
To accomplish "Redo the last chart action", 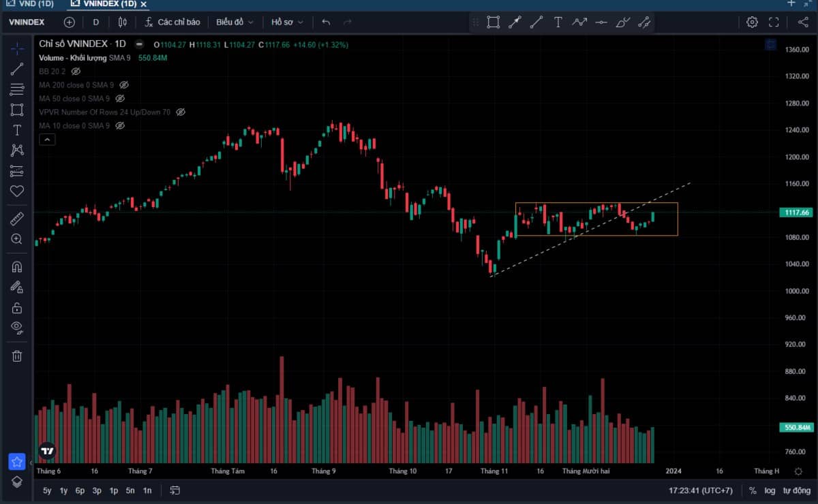I will point(348,22).
